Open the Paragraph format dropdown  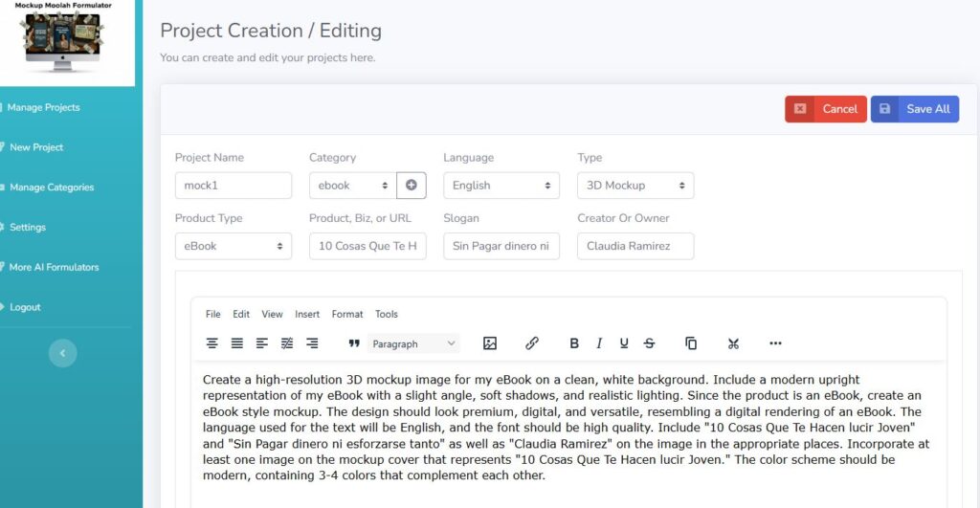coord(413,343)
